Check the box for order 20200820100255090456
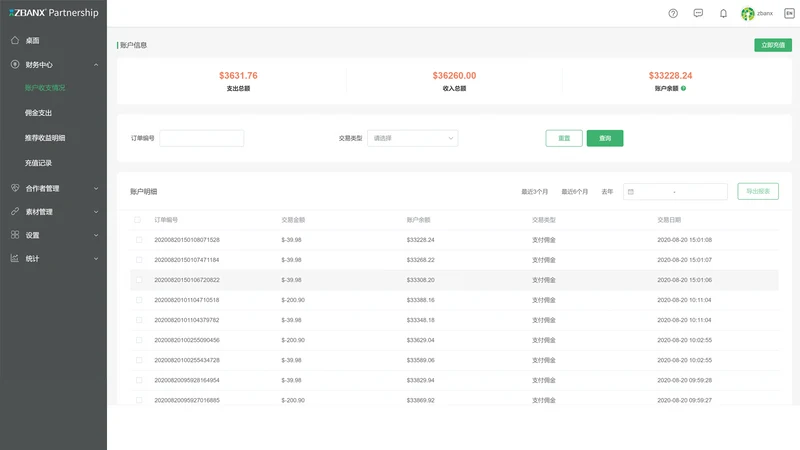Viewport: 800px width, 450px height. click(139, 340)
